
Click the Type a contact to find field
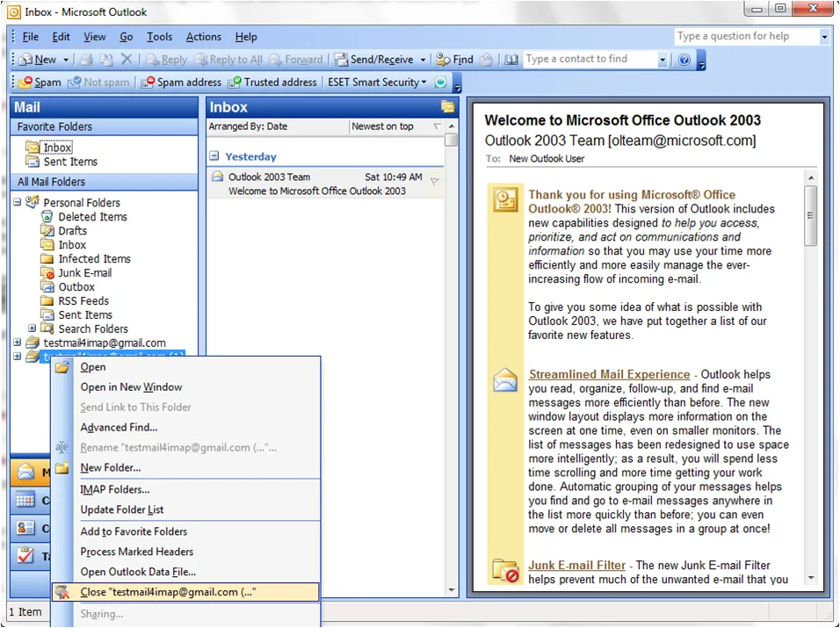pos(589,60)
